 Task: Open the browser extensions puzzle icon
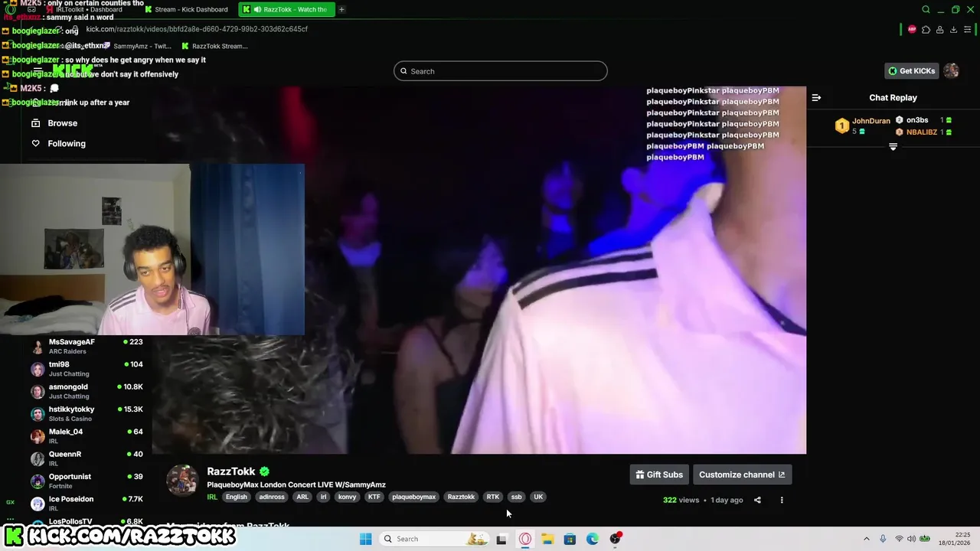coord(926,29)
